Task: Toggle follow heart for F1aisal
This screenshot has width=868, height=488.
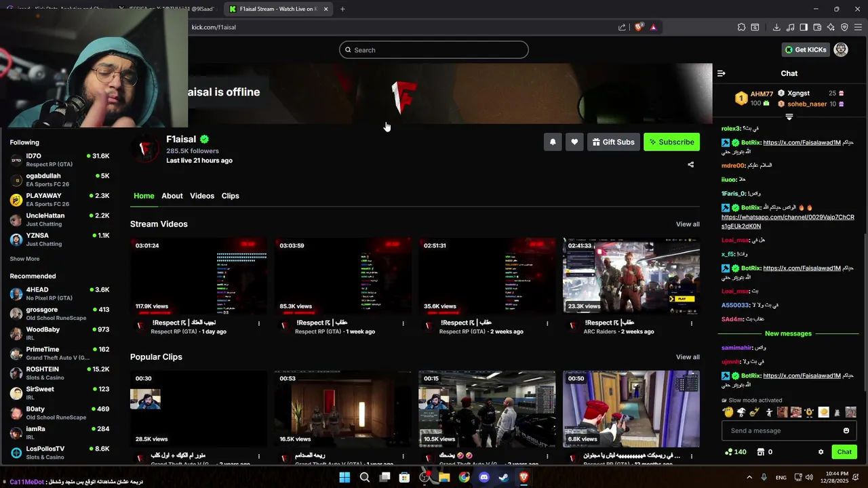Action: [x=574, y=142]
